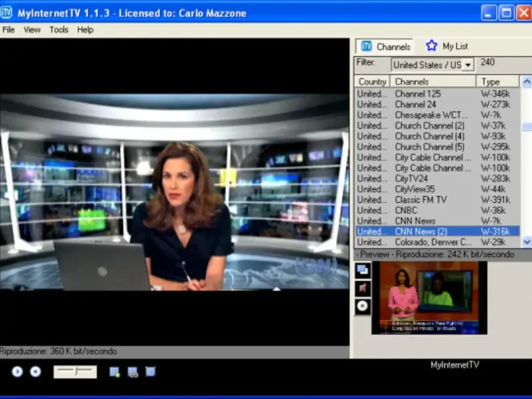Stop the main video playback
Image resolution: width=532 pixels, height=399 pixels.
pos(35,372)
